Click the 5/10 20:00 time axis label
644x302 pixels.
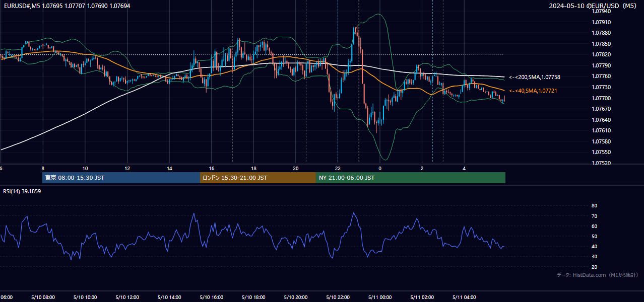coord(296,297)
